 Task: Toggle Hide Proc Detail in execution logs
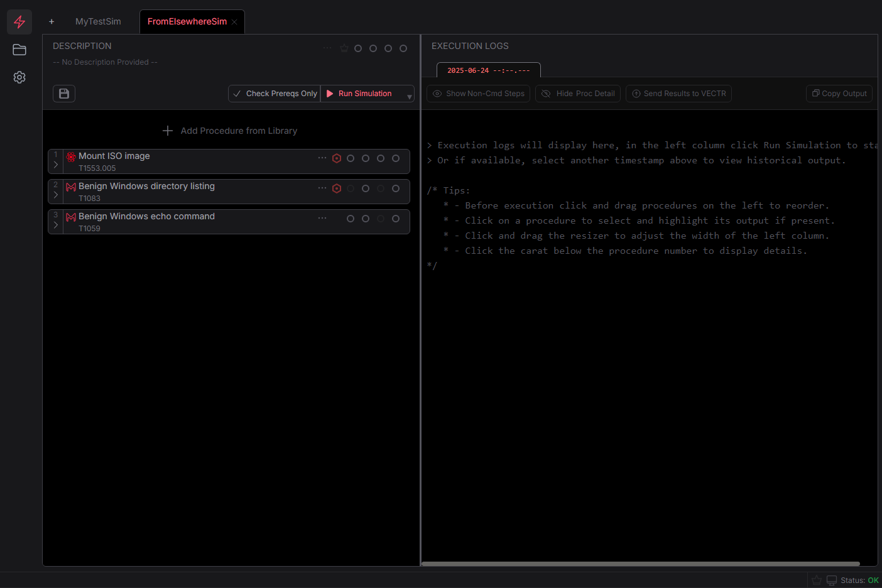pyautogui.click(x=577, y=93)
